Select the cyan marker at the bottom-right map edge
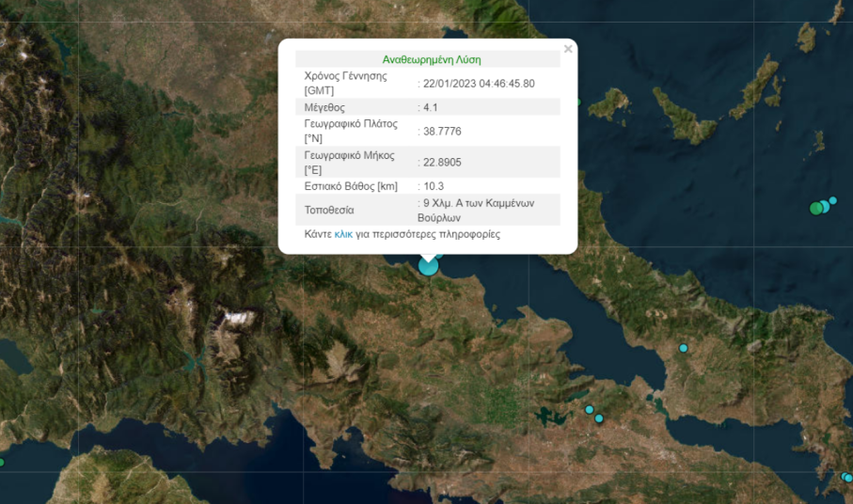 tap(847, 478)
